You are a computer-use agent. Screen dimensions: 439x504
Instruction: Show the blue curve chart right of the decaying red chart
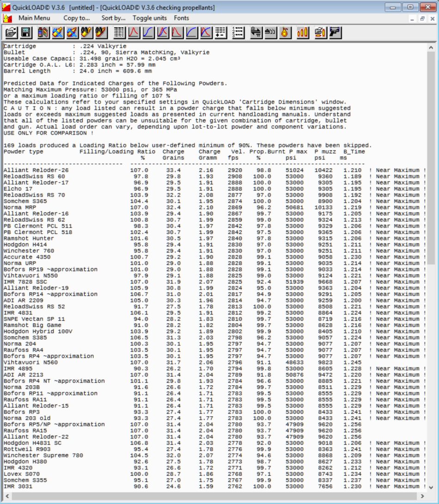[x=191, y=32]
